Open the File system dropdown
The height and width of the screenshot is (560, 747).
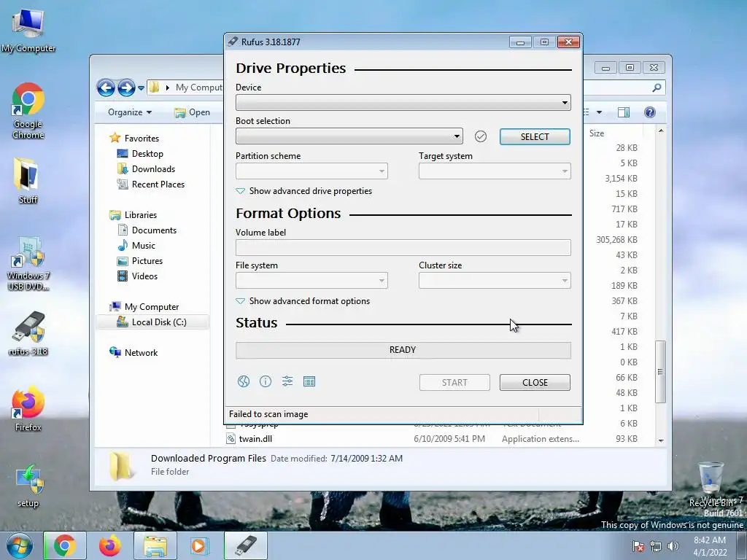(311, 281)
